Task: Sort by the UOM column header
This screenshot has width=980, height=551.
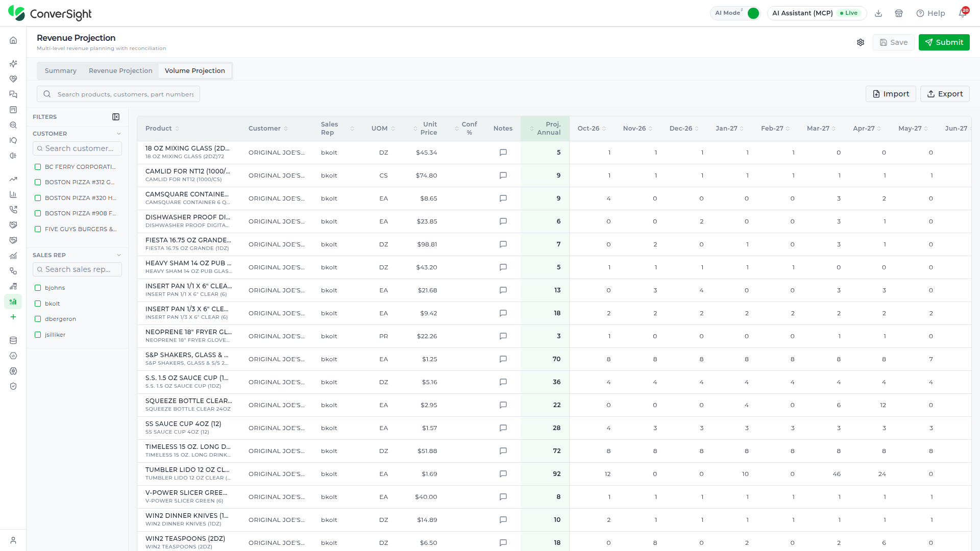Action: 383,129
